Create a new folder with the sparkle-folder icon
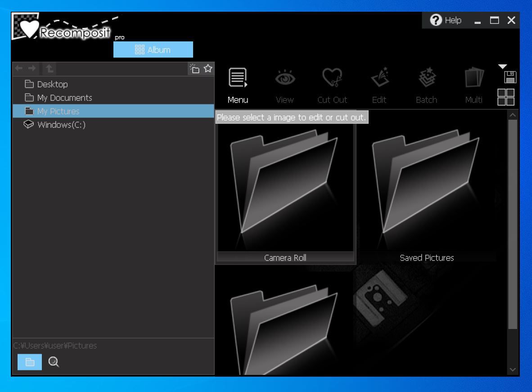 coord(194,69)
